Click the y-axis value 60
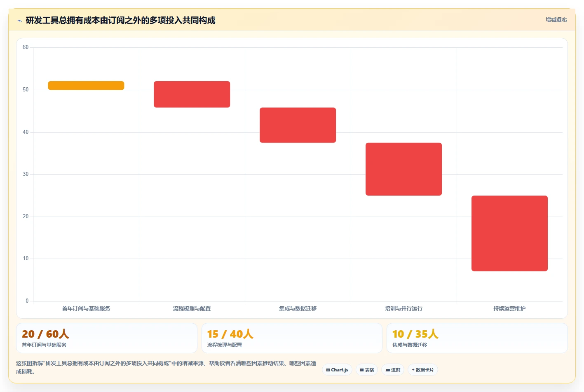This screenshot has height=392, width=584. click(26, 47)
